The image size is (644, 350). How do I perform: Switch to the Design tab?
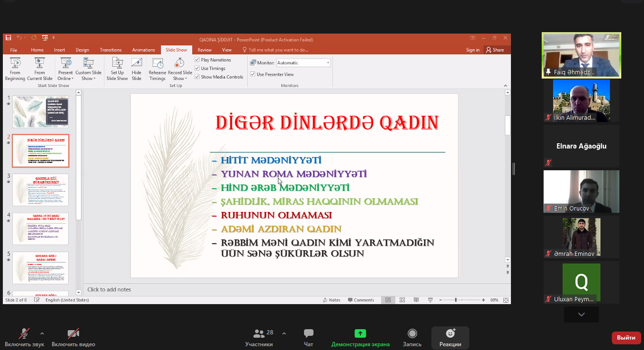(x=82, y=50)
